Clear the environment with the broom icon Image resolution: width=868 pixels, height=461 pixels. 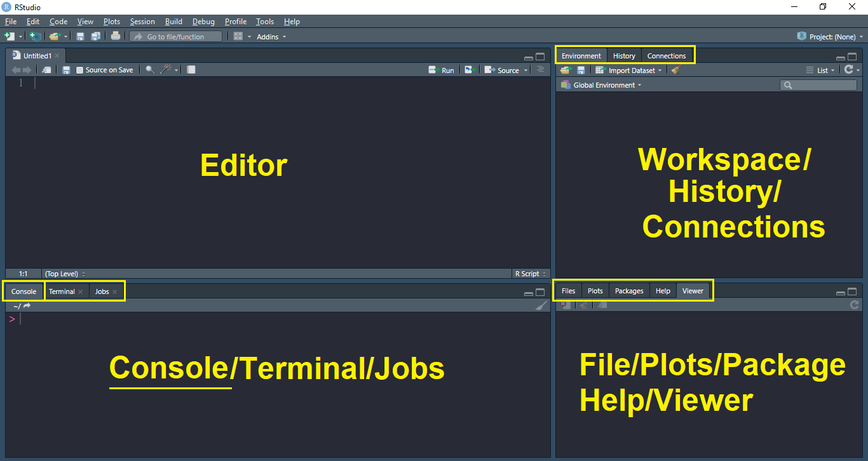point(675,70)
